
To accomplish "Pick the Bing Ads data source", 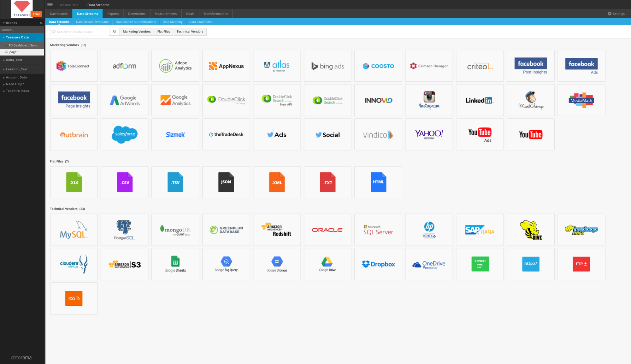I will click(x=327, y=66).
